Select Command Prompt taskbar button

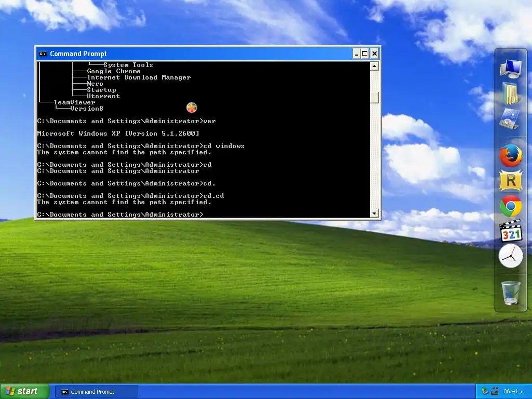click(x=96, y=392)
